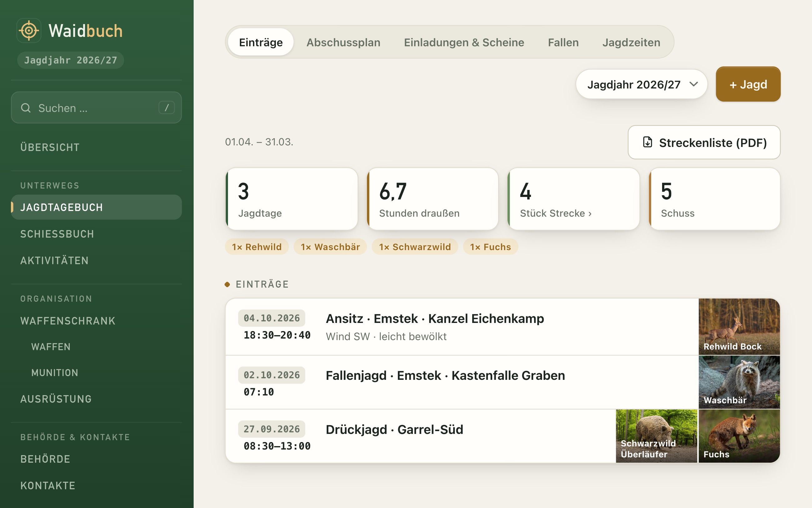Click the search magnifier icon in sidebar
Image resolution: width=812 pixels, height=508 pixels.
click(x=26, y=108)
